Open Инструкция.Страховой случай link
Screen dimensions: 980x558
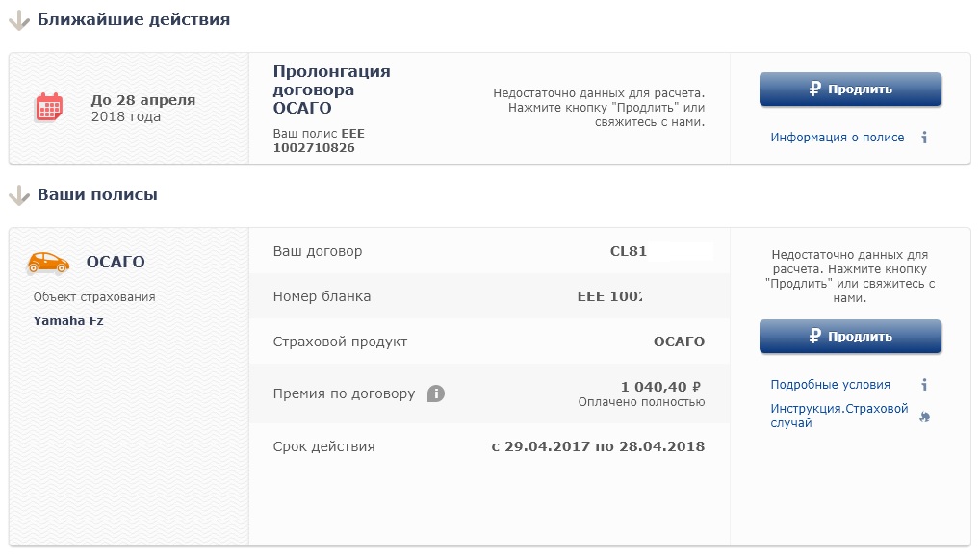[838, 416]
